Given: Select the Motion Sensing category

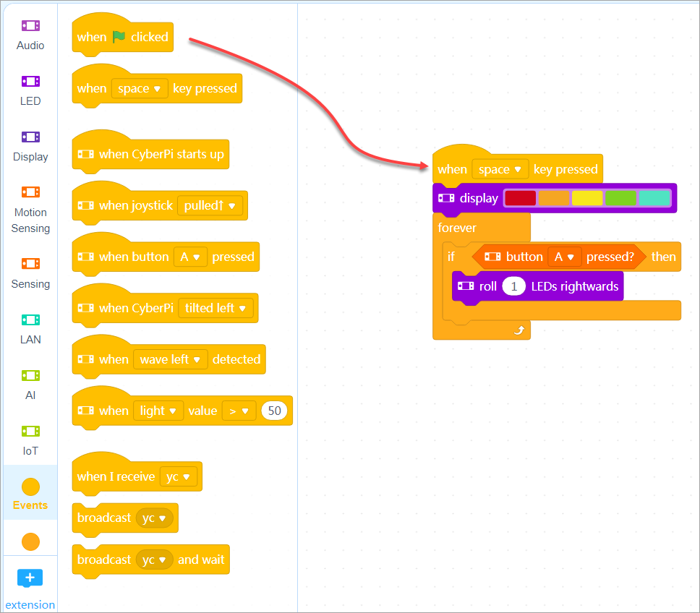Looking at the screenshot, I should (x=30, y=210).
